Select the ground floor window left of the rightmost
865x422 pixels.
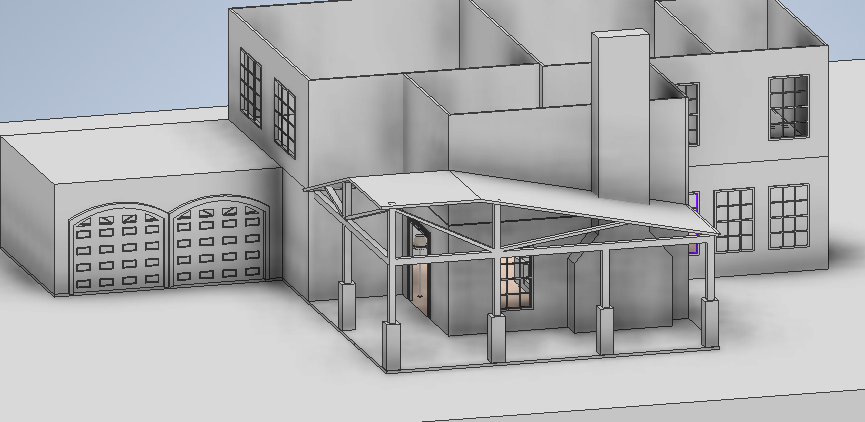(734, 220)
